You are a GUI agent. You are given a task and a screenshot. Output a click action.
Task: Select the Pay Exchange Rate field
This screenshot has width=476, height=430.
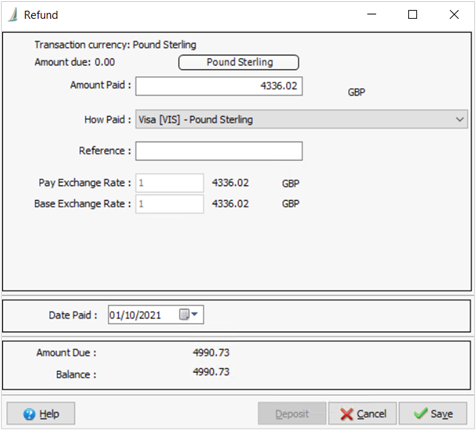pyautogui.click(x=169, y=183)
